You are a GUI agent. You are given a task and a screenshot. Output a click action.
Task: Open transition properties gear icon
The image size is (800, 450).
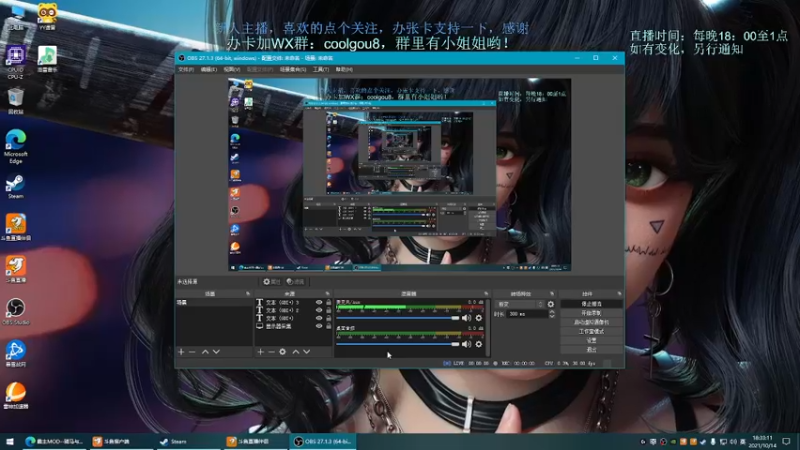551,304
